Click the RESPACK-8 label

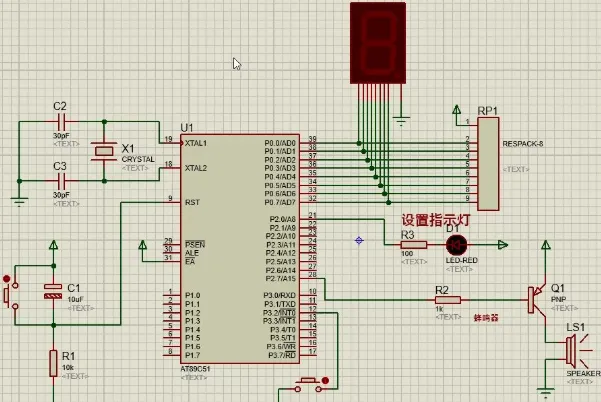click(523, 144)
